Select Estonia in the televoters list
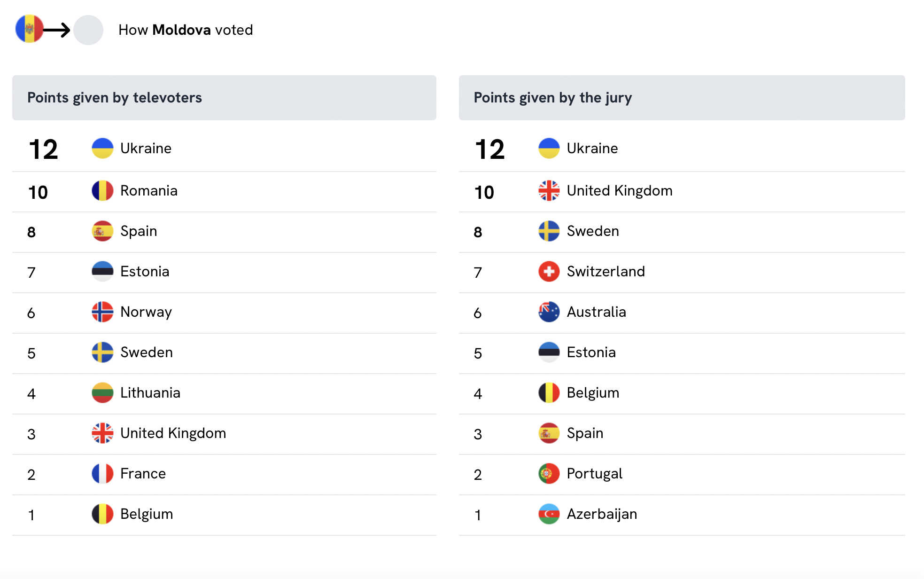Viewport: 924px width, 579px height. pos(145,272)
